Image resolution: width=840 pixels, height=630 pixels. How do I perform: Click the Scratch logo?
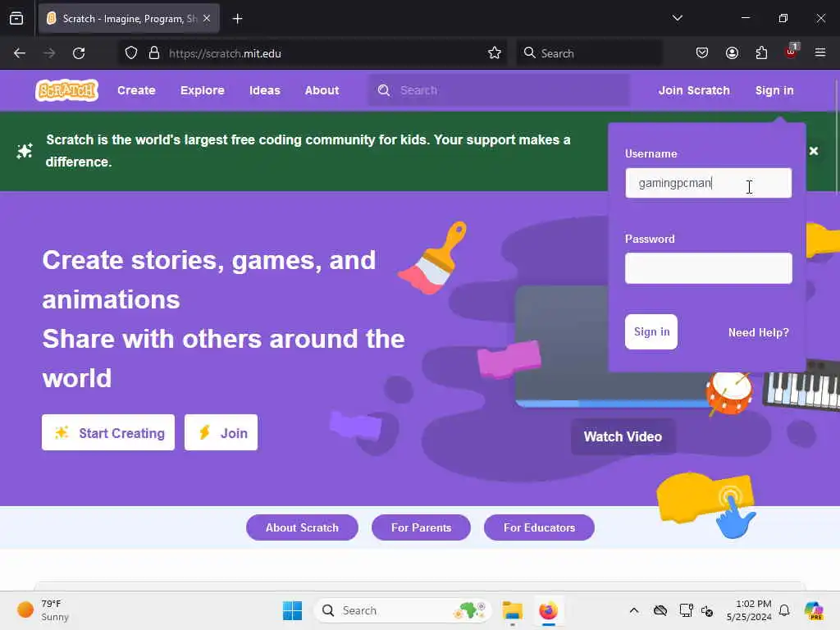[67, 90]
